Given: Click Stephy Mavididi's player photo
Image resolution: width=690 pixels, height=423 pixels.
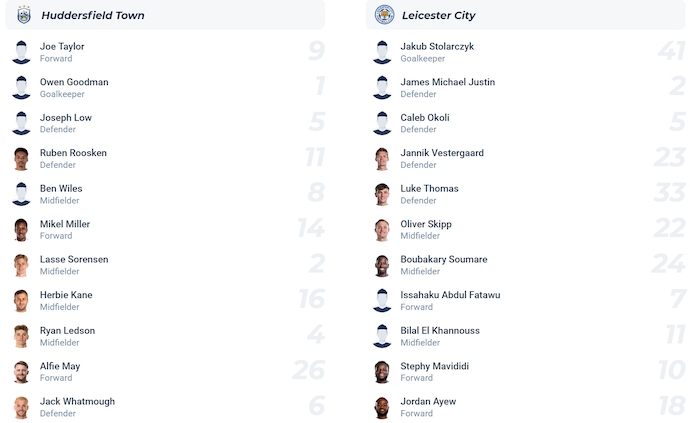Looking at the screenshot, I should (x=382, y=372).
